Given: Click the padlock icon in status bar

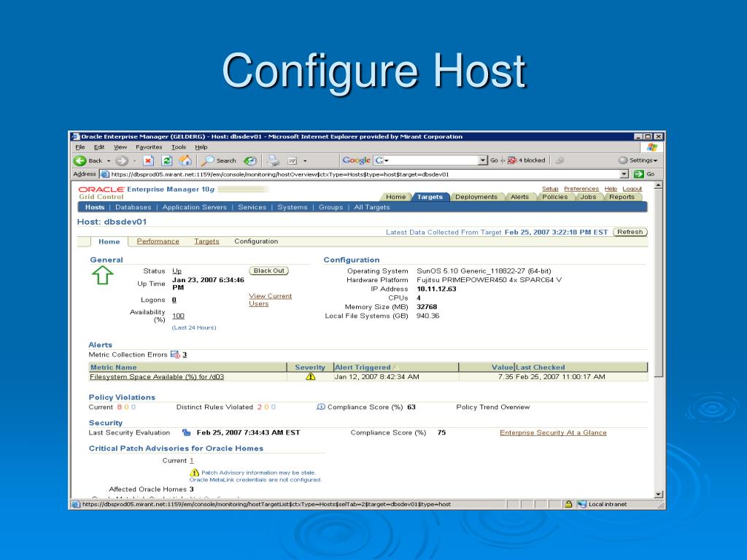Looking at the screenshot, I should pyautogui.click(x=568, y=505).
